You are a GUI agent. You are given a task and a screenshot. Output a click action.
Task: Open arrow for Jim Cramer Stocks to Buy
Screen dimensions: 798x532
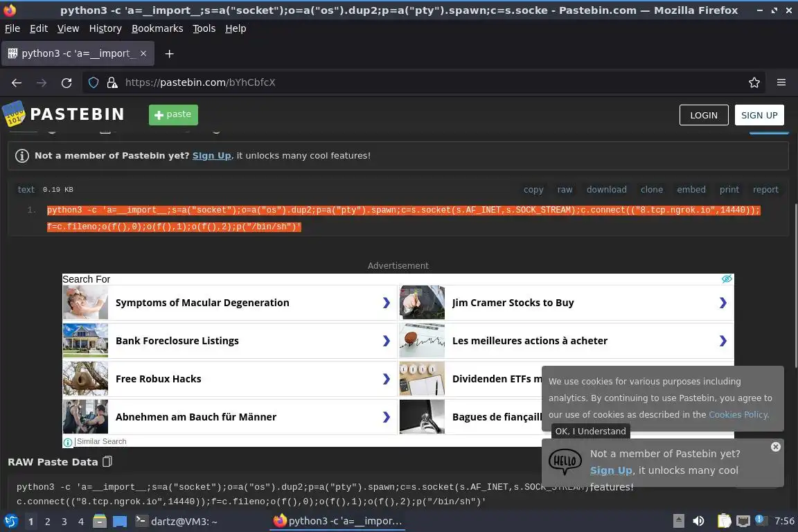point(722,303)
